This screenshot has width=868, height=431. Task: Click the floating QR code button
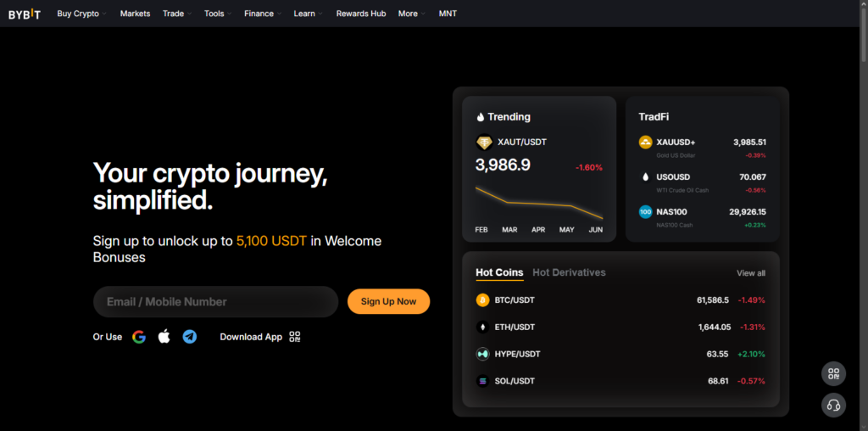(x=834, y=373)
